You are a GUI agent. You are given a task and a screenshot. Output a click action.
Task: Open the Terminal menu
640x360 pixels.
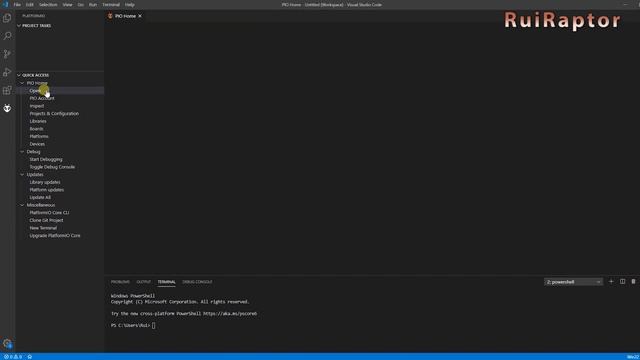[111, 4]
